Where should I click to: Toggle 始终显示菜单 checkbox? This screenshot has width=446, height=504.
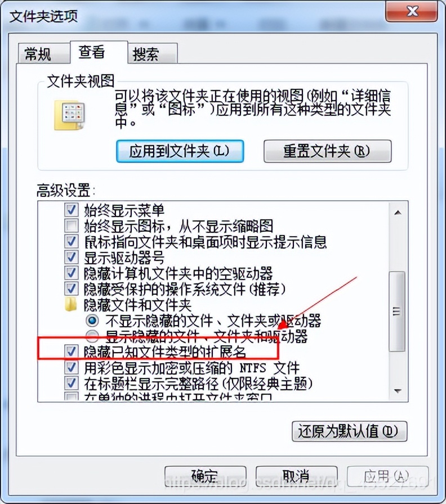click(x=71, y=210)
